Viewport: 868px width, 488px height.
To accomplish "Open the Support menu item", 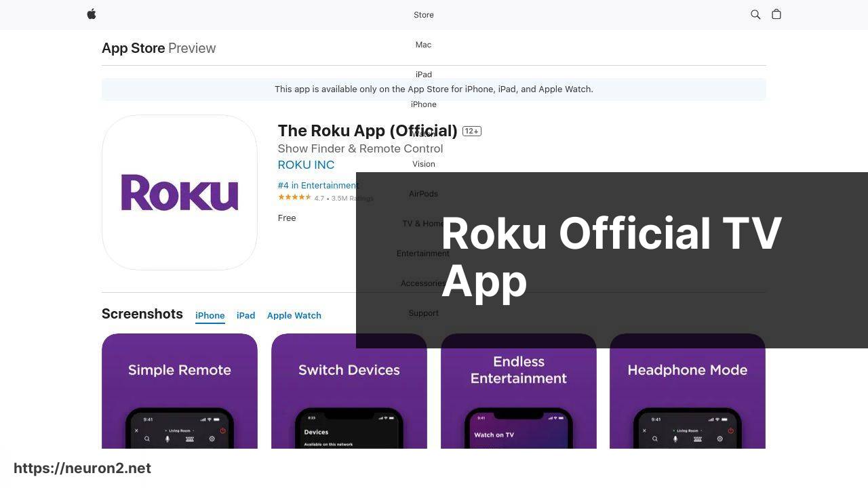I will click(x=424, y=313).
